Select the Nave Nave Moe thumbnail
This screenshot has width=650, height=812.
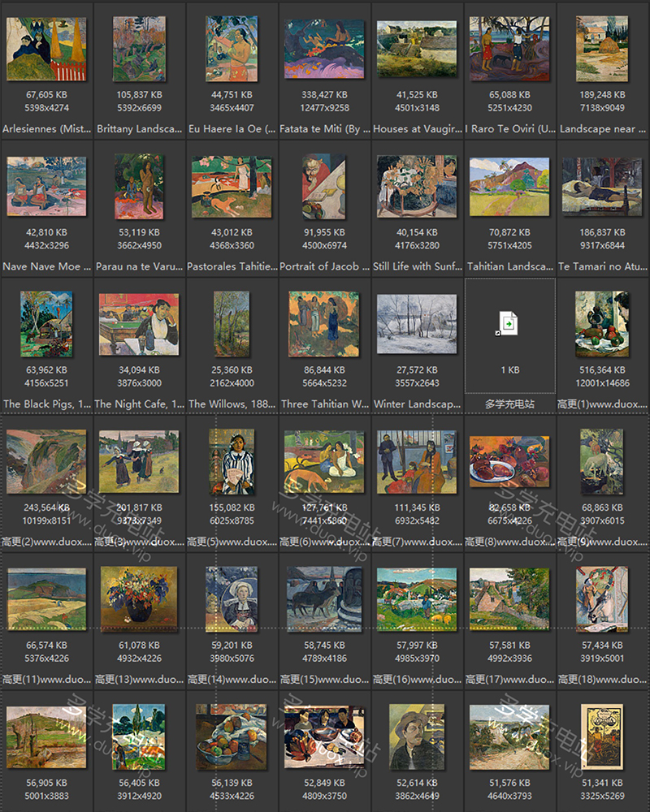46,185
